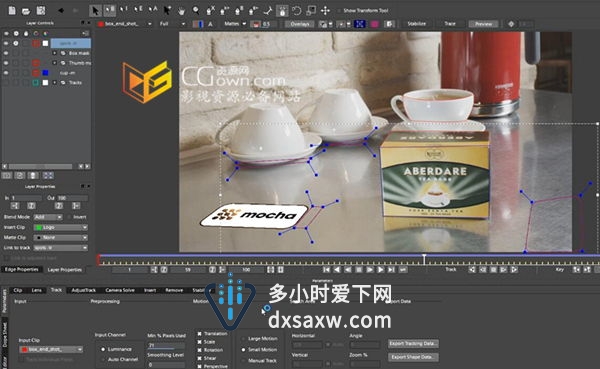
Task: Track forwards with the last Track button
Action: coord(514,270)
